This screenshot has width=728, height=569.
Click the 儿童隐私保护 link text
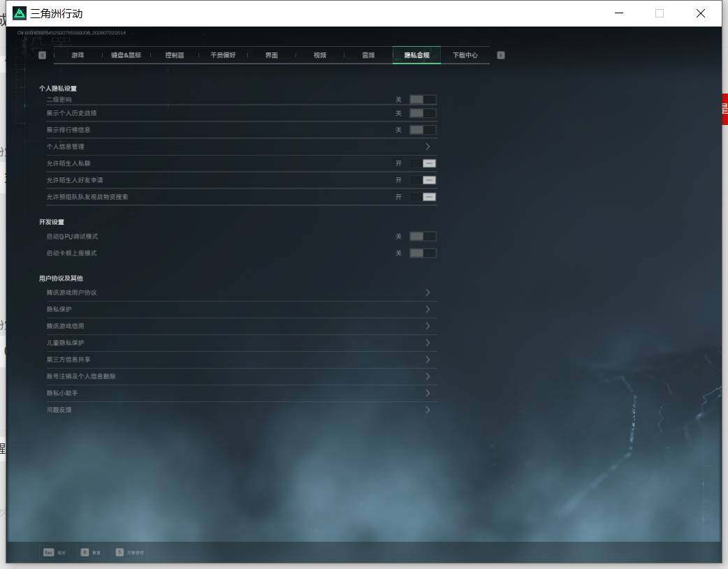[65, 343]
